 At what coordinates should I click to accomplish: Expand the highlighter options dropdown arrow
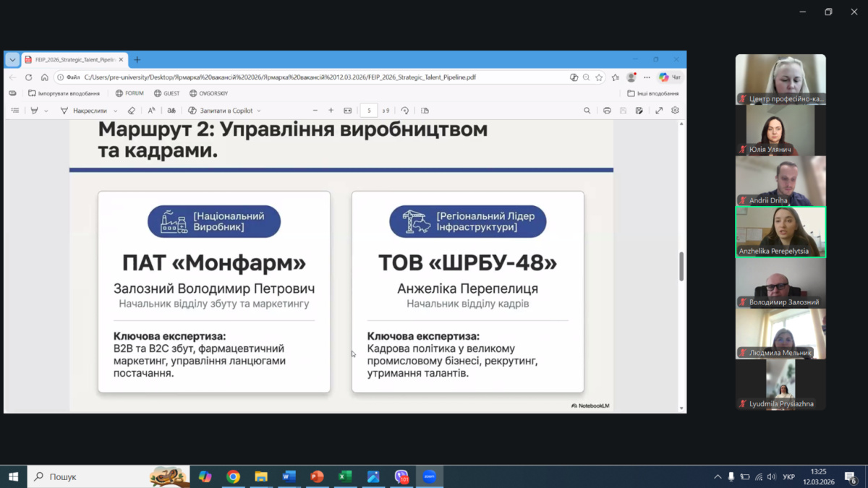[x=46, y=111]
